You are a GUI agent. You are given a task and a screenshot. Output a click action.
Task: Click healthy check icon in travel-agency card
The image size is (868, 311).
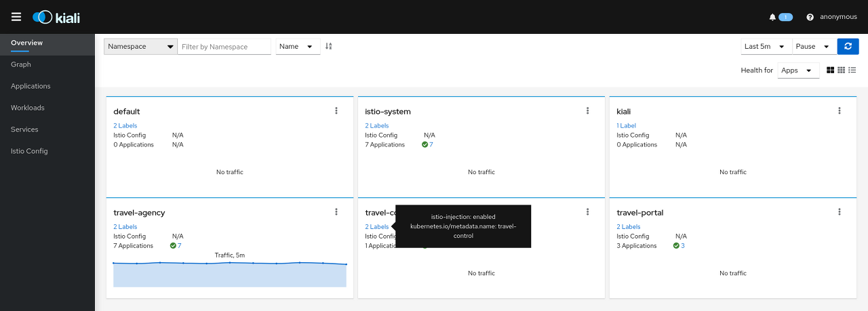[x=173, y=245]
